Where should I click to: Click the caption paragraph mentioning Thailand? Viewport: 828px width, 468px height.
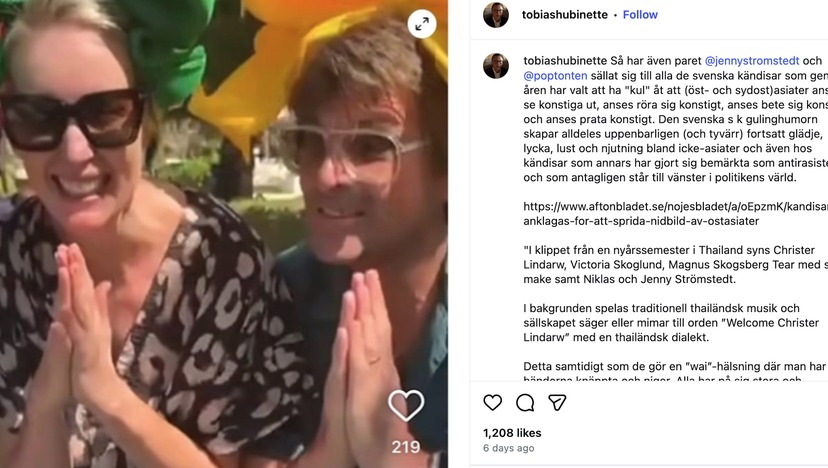[675, 265]
